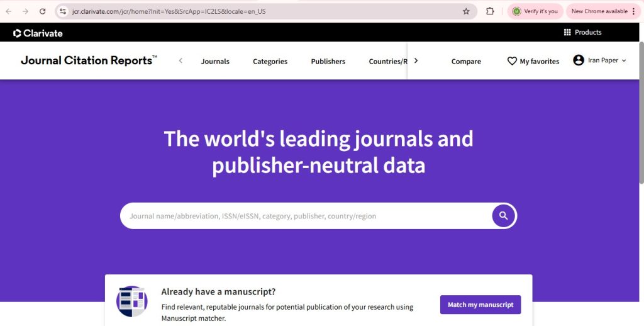Image resolution: width=644 pixels, height=326 pixels.
Task: Click the browser forward arrow
Action: 25,11
